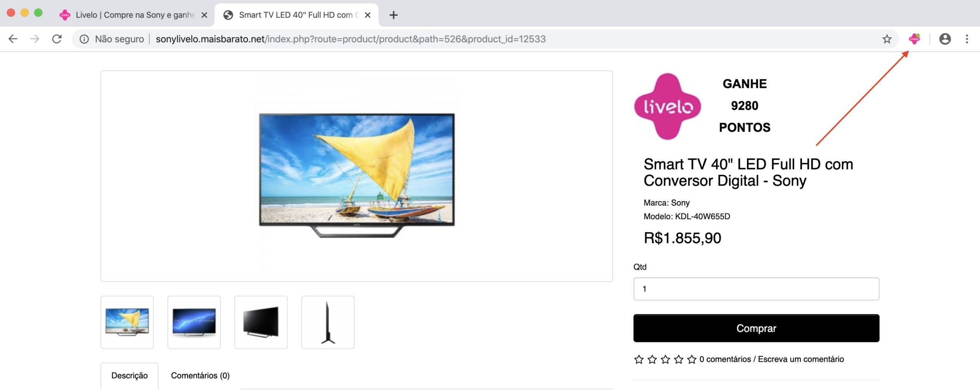Click the address bar URL
980x392 pixels.
pos(351,39)
